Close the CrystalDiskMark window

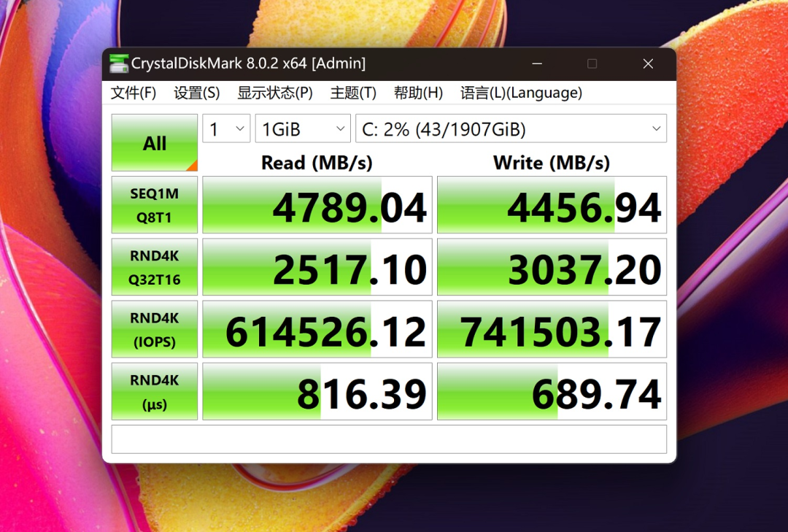point(649,64)
